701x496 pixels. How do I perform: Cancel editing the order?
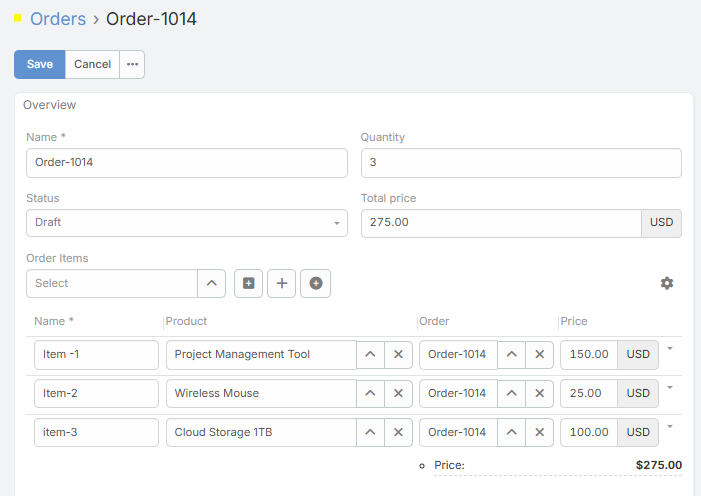[x=92, y=64]
